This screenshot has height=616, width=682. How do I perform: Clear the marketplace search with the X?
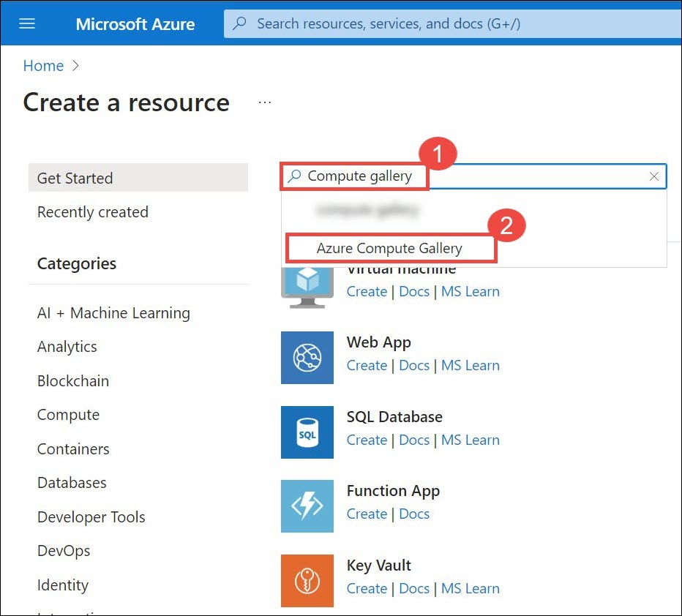(x=653, y=176)
